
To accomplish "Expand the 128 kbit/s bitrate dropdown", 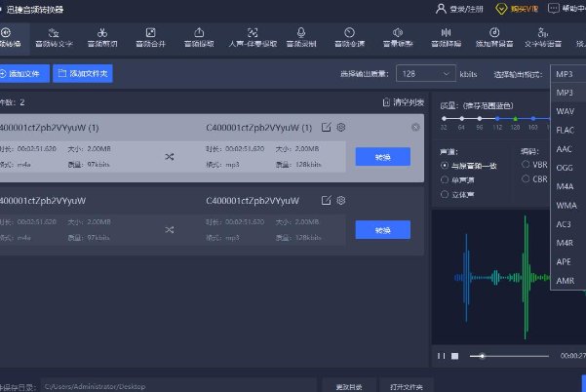I will pos(427,74).
